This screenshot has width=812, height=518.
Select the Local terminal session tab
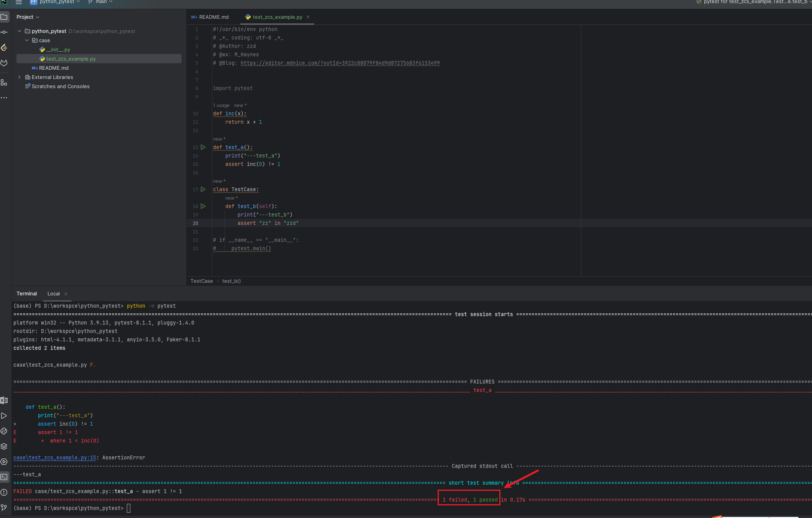click(x=54, y=294)
